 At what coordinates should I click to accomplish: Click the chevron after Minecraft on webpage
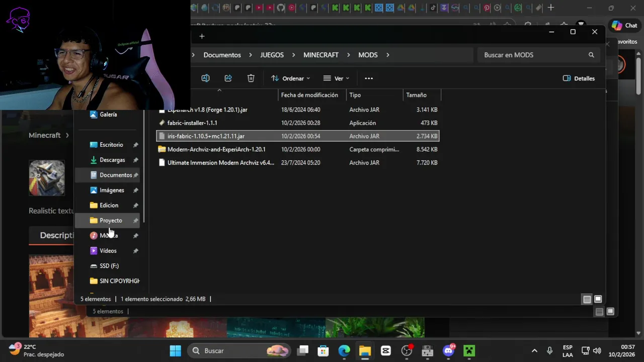coord(67,135)
